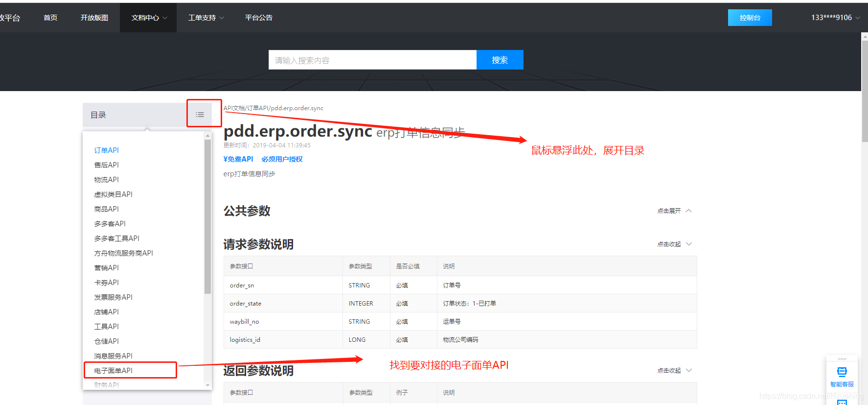Expand the 133****9106 account dropdown
The height and width of the screenshot is (405, 868).
point(835,18)
